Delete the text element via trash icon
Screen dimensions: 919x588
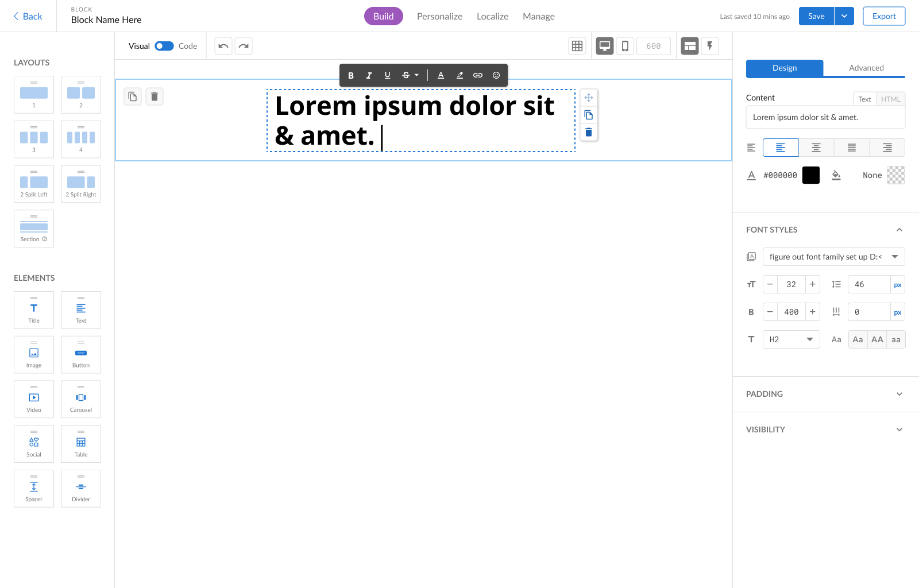589,132
